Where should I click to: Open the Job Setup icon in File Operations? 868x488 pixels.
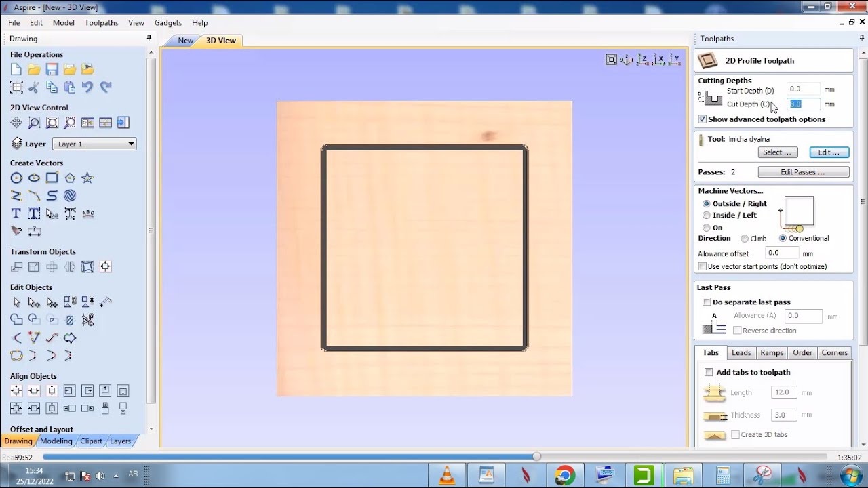tap(16, 87)
